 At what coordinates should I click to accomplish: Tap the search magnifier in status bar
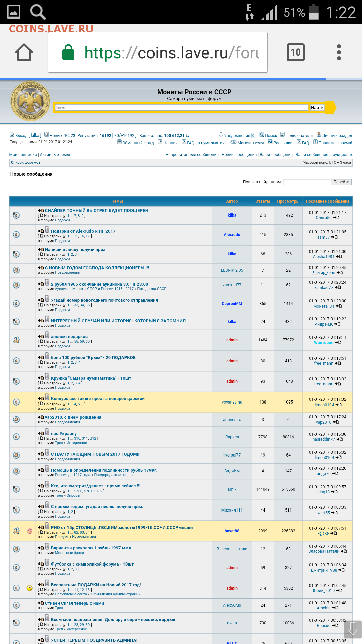tap(38, 12)
